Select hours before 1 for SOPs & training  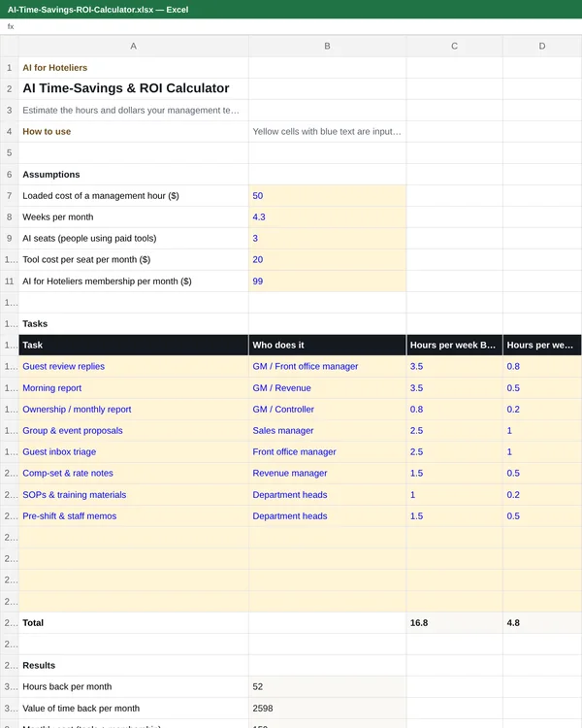click(454, 494)
